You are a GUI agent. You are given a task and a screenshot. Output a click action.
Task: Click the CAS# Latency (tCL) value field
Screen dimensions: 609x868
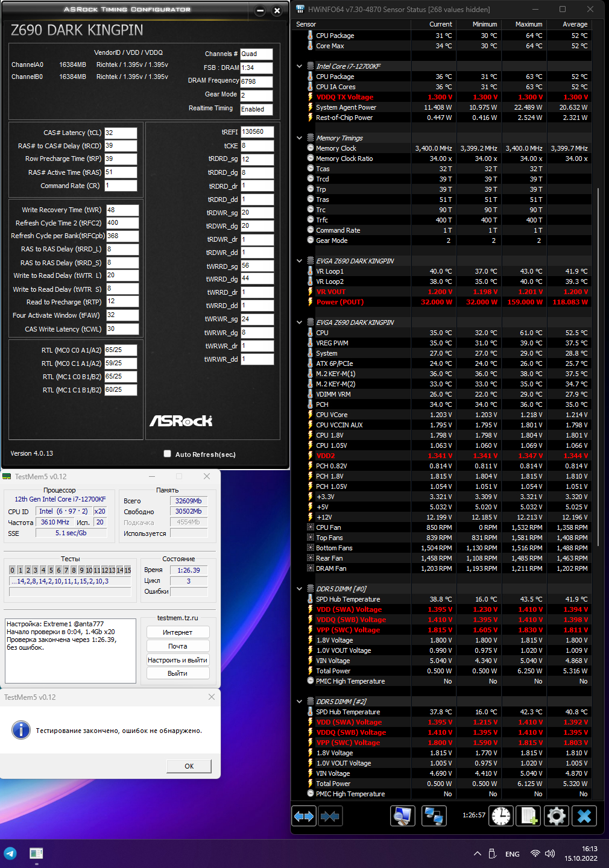pyautogui.click(x=121, y=133)
